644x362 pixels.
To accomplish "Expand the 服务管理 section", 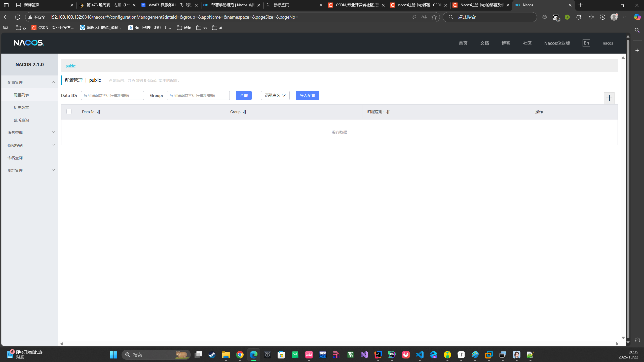I will pos(29,132).
